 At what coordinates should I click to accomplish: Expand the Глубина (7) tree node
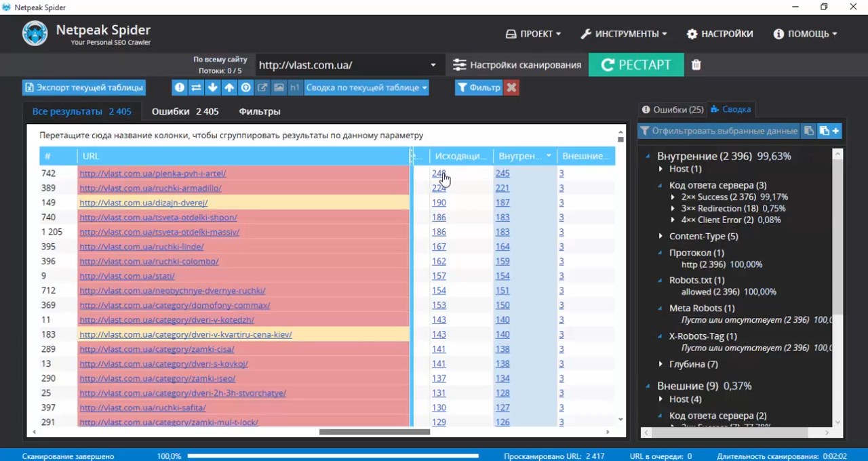pyautogui.click(x=661, y=364)
